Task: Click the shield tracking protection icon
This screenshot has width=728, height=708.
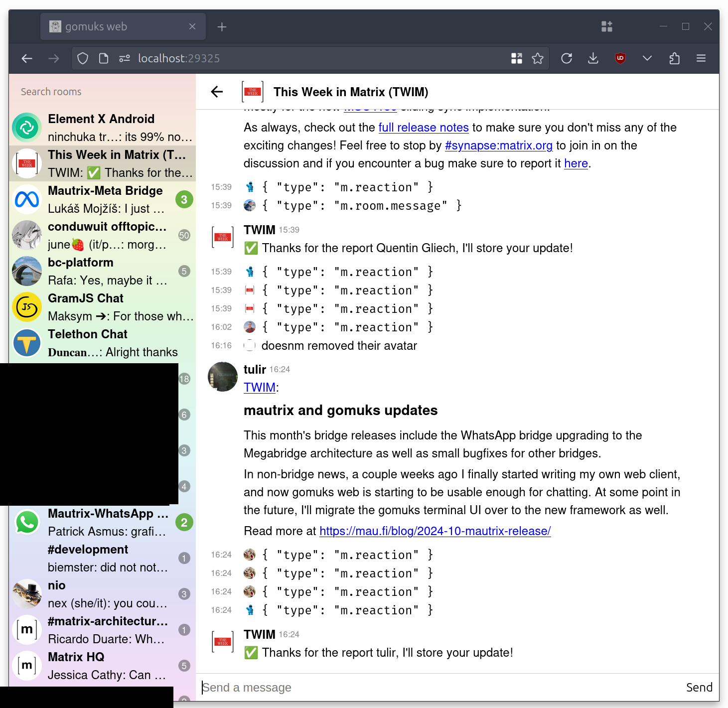Action: click(x=83, y=58)
